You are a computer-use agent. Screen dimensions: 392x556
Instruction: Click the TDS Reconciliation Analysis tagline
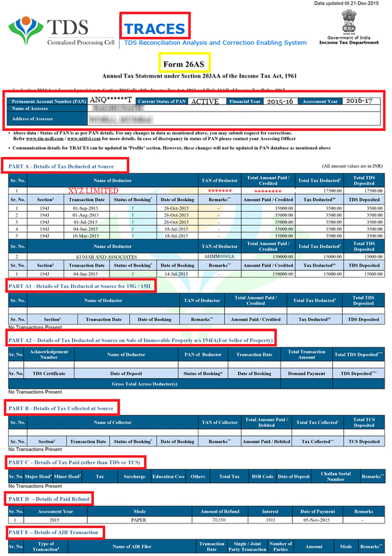[x=215, y=43]
